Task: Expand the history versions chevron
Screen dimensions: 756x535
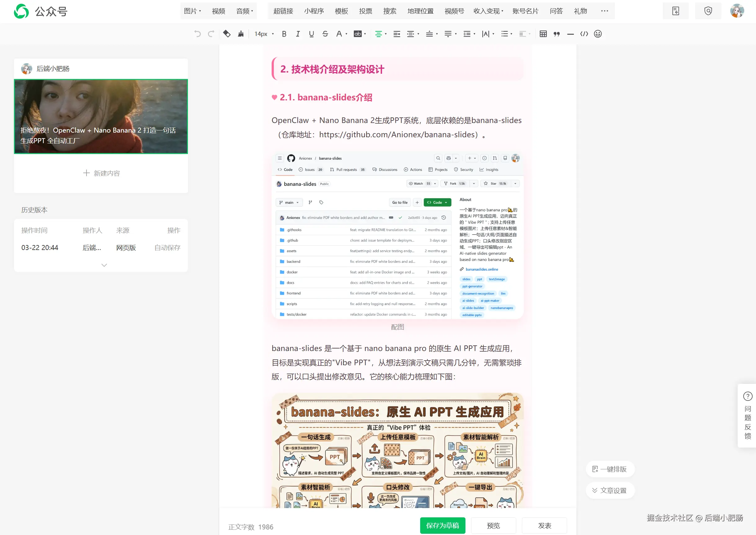Action: point(104,265)
